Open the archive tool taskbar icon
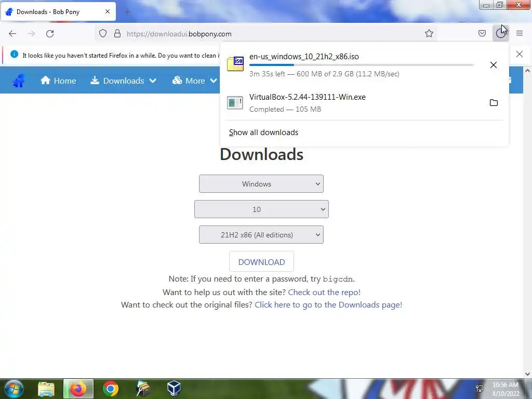The width and height of the screenshot is (532, 399). click(x=143, y=389)
